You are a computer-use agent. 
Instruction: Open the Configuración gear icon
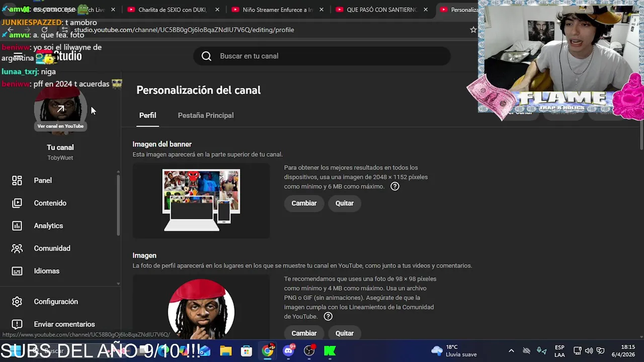point(17,302)
